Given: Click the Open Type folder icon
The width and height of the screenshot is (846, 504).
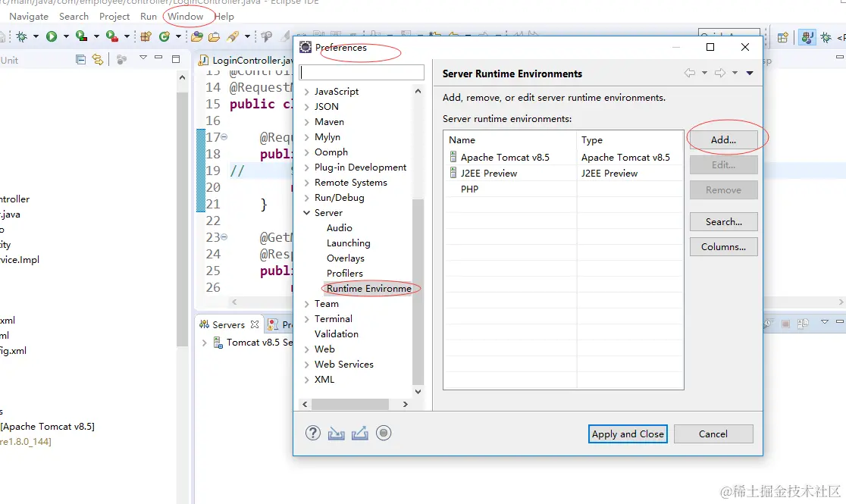Looking at the screenshot, I should tap(197, 36).
